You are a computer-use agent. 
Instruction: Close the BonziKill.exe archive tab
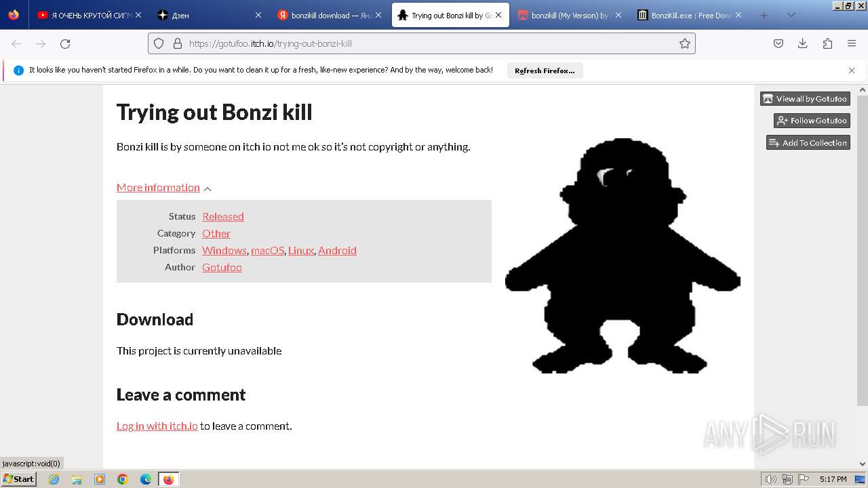(738, 15)
